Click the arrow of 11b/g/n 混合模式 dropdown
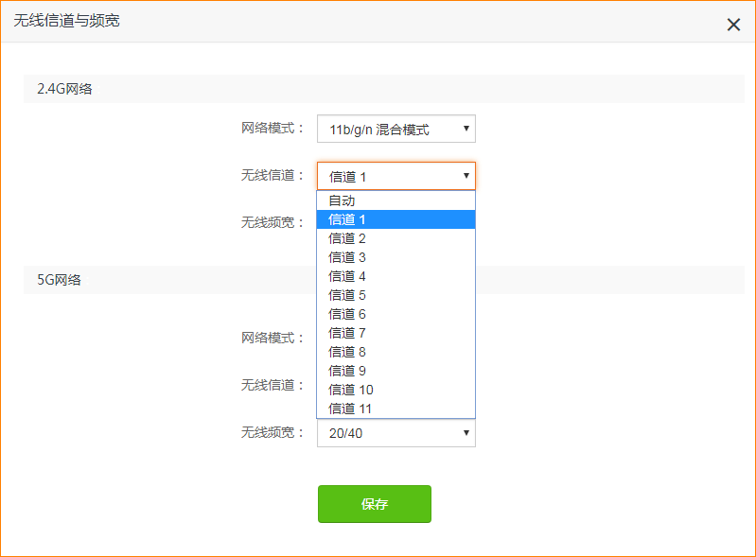This screenshot has width=756, height=557. point(466,129)
